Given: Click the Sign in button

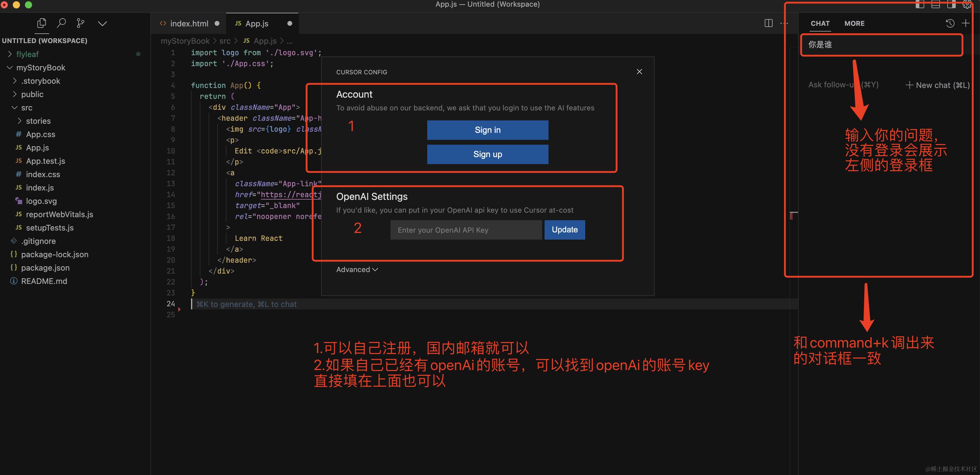Looking at the screenshot, I should point(487,130).
